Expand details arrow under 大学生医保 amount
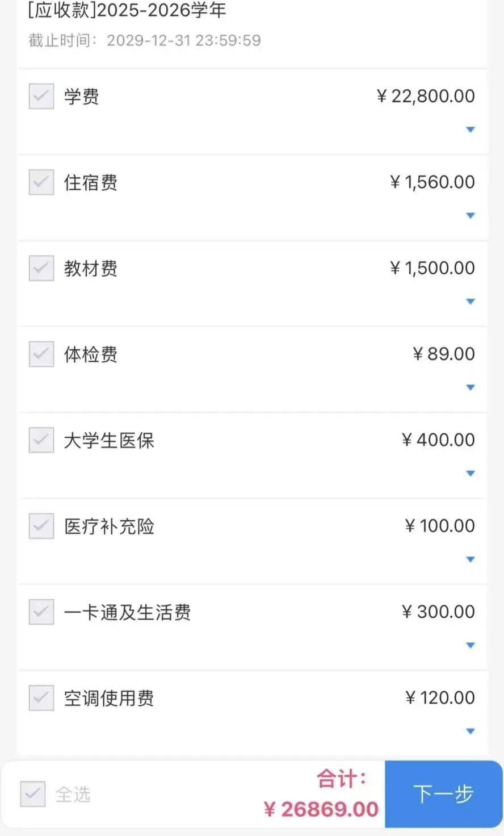The width and height of the screenshot is (504, 836). (x=470, y=474)
